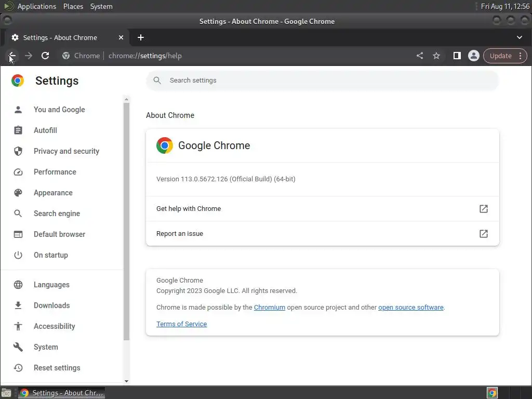Click the speedometer icon beside Performance
Screen dimensions: 532x399
[x=18, y=172]
